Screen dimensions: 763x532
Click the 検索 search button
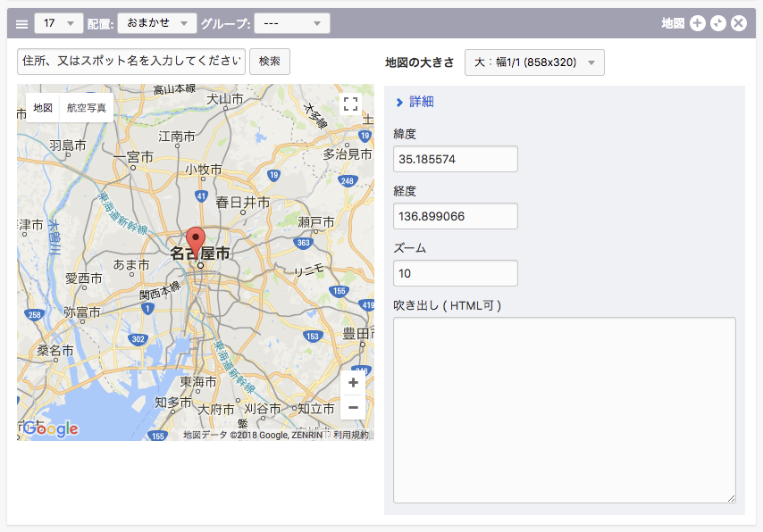[269, 62]
